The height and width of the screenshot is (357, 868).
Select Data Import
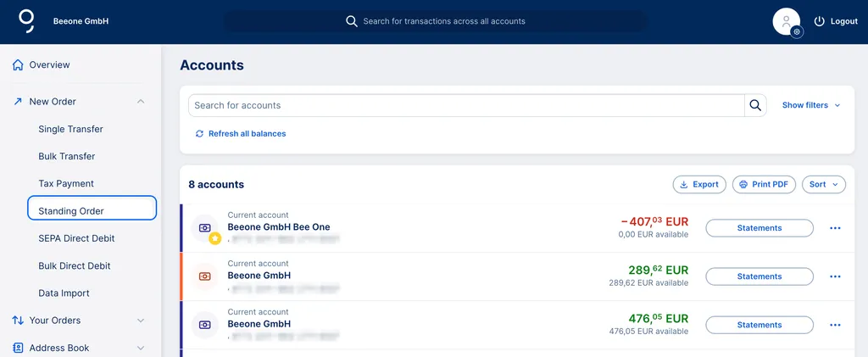click(64, 293)
